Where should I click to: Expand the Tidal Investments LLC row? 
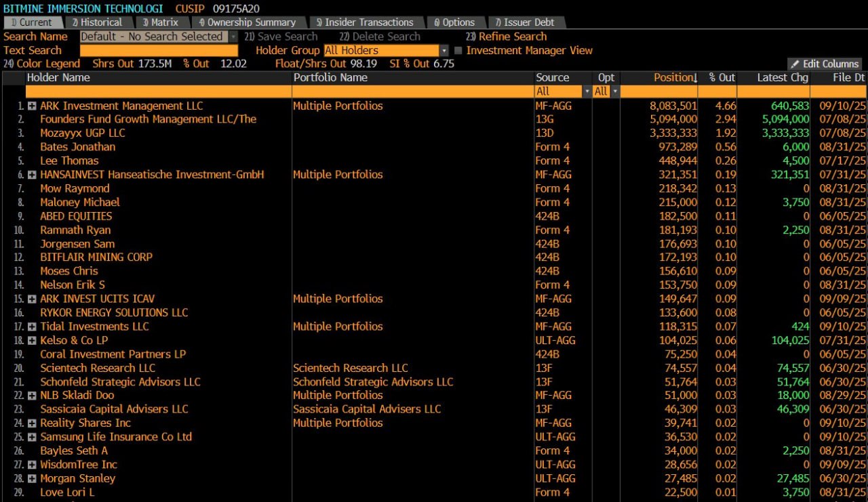click(x=32, y=327)
